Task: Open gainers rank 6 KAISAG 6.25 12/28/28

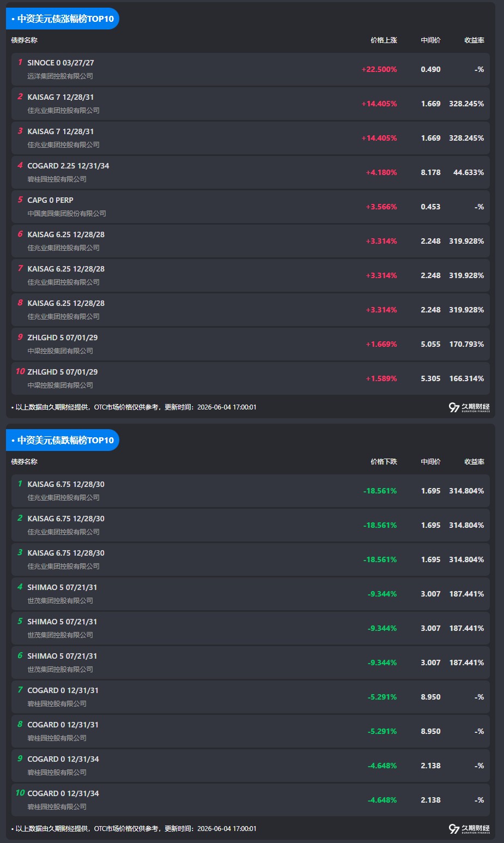Action: coord(251,241)
